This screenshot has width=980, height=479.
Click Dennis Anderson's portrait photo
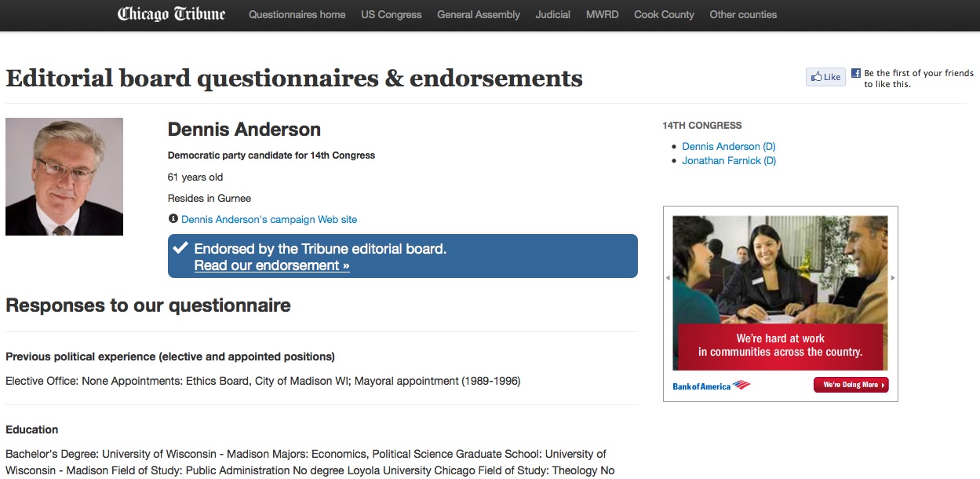point(64,177)
